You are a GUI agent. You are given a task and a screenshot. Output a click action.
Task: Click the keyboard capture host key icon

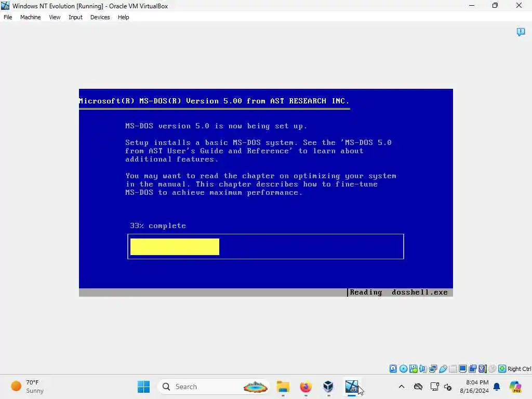click(x=502, y=369)
